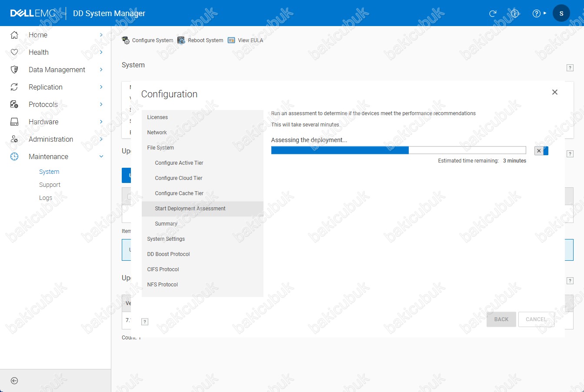The image size is (584, 392).
Task: Select Support under Maintenance
Action: (50, 185)
